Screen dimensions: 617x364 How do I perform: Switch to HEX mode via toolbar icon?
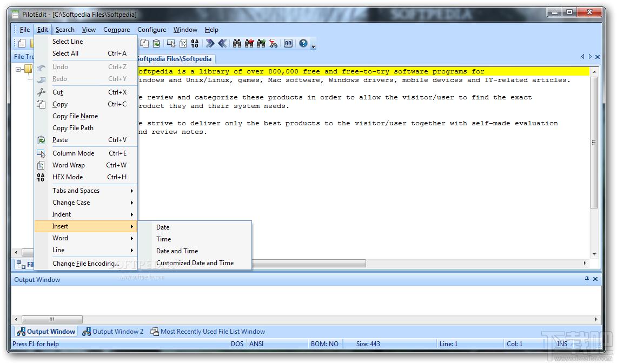(x=195, y=43)
